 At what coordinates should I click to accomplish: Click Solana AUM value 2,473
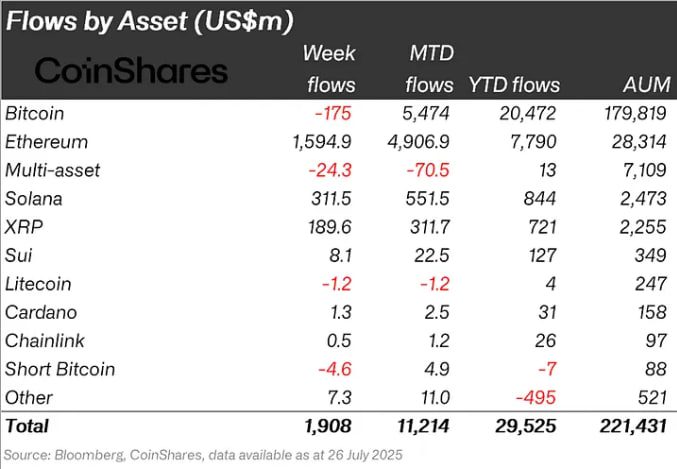[x=643, y=199]
